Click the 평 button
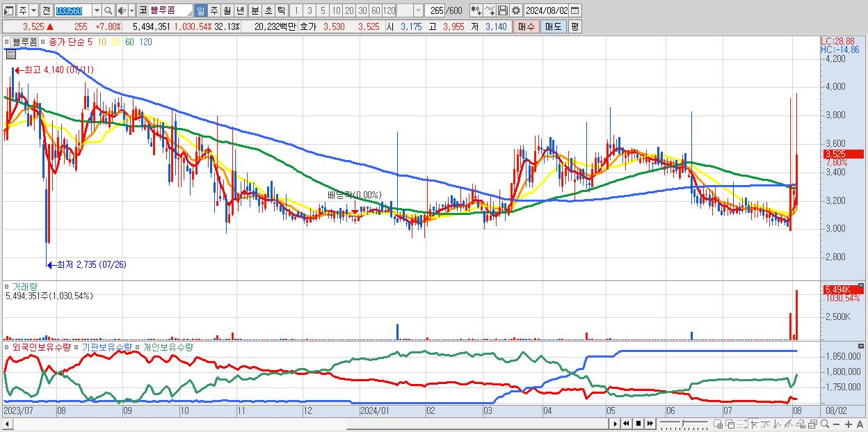The width and height of the screenshot is (868, 432). coord(574,26)
